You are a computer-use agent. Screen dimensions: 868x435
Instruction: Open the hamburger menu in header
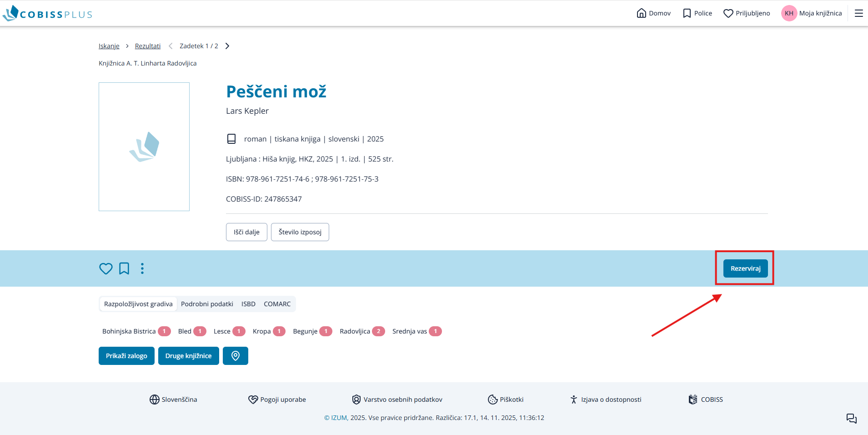click(x=858, y=13)
